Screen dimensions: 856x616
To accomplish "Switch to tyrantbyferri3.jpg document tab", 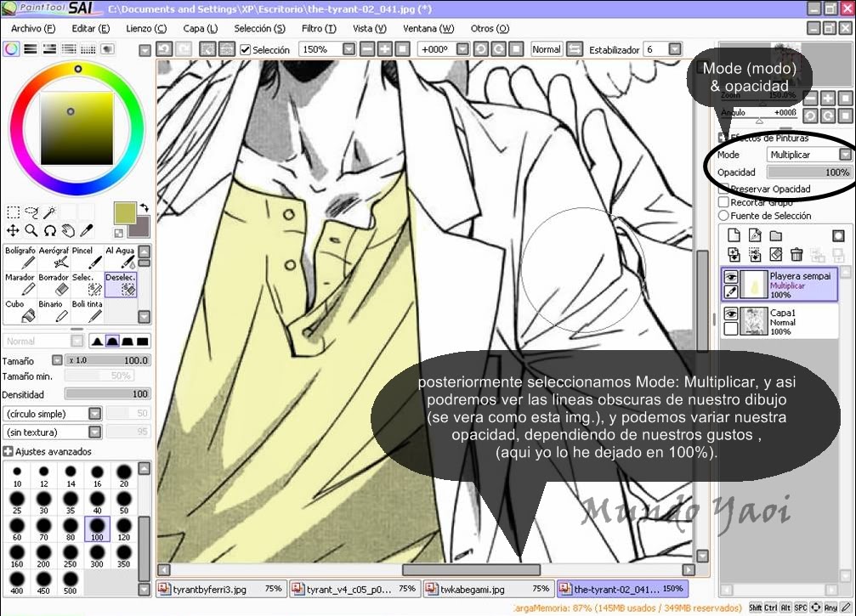I will point(220,590).
